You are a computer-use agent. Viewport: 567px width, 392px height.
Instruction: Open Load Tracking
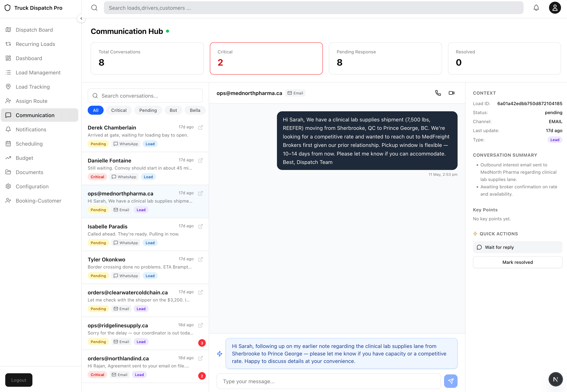coord(39,87)
